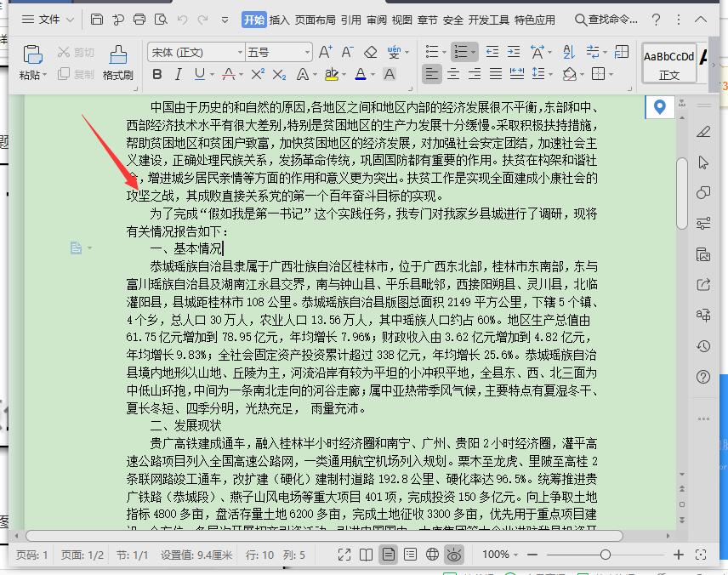Click the Clear Formatting eraser icon

point(370,52)
